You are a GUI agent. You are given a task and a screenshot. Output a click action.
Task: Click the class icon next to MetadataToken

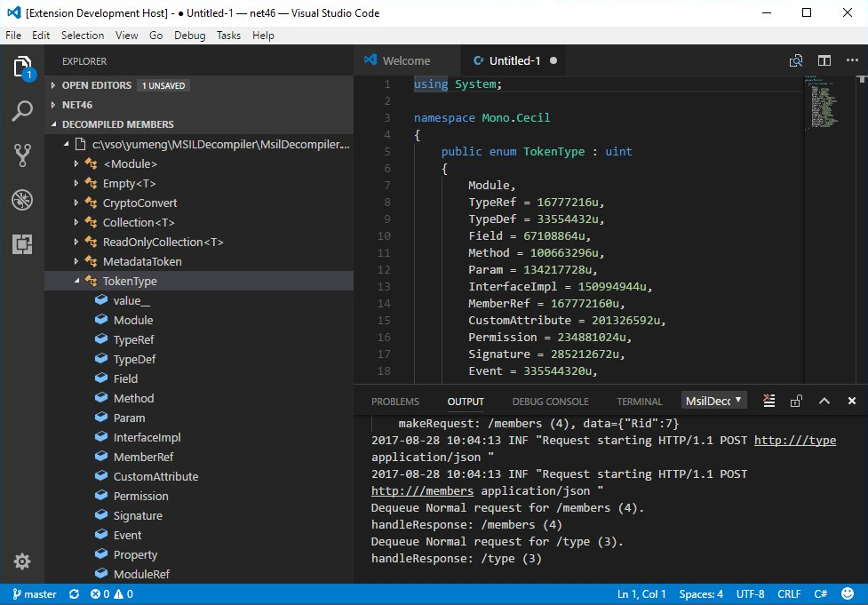[92, 261]
